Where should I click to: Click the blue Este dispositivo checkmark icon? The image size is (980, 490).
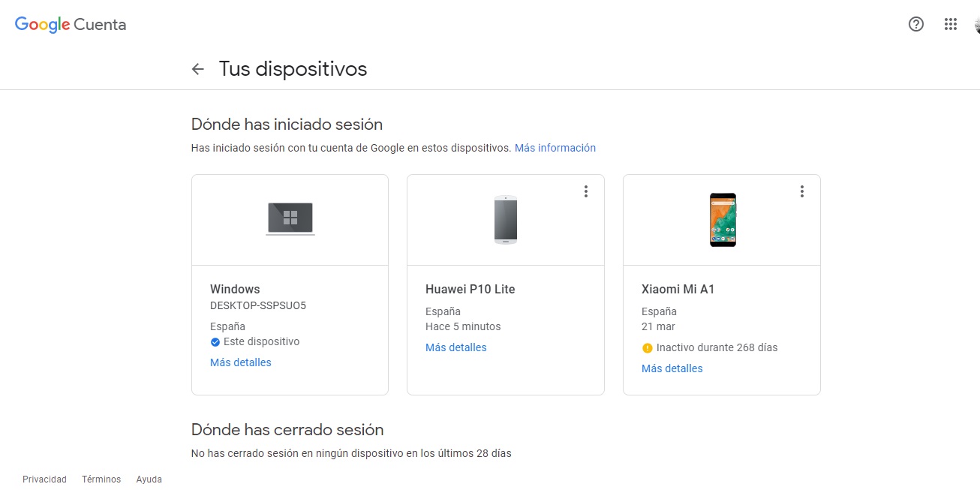pos(215,342)
